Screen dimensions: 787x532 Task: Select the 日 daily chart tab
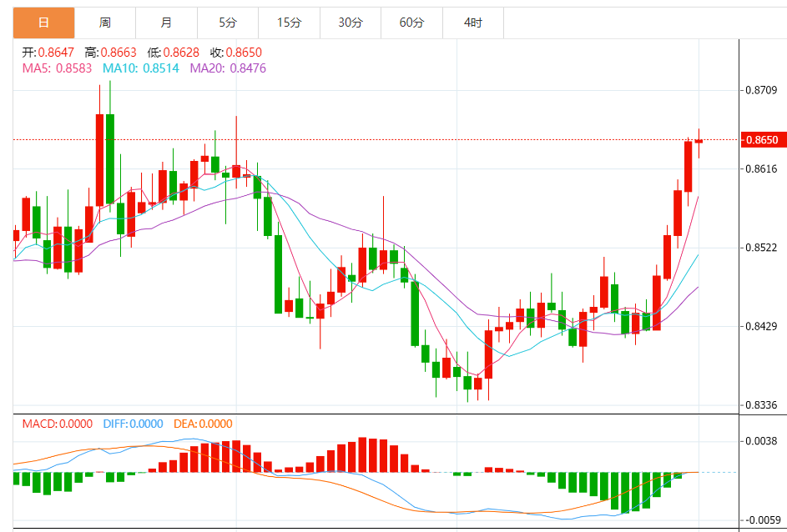[43, 23]
